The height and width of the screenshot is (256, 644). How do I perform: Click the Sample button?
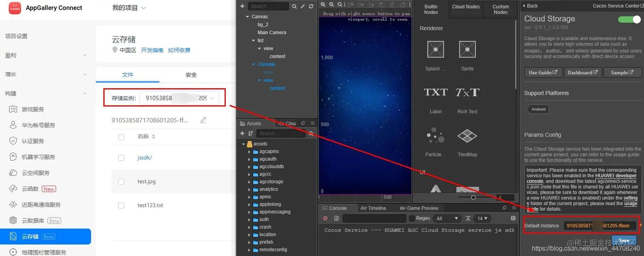click(622, 72)
